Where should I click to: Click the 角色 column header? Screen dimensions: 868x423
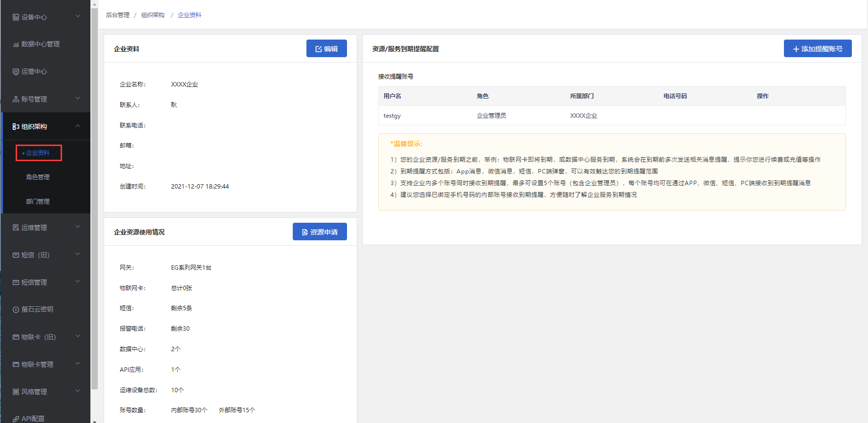point(482,96)
